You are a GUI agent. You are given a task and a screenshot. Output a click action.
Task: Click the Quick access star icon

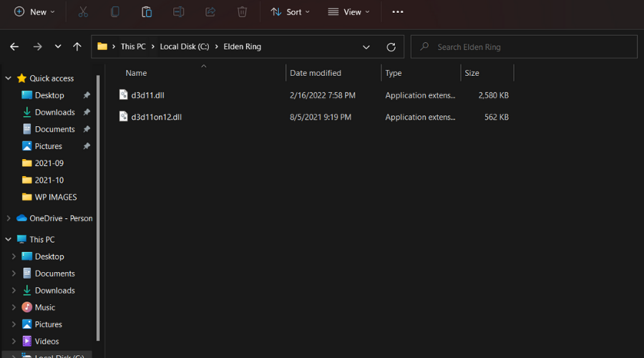click(21, 78)
